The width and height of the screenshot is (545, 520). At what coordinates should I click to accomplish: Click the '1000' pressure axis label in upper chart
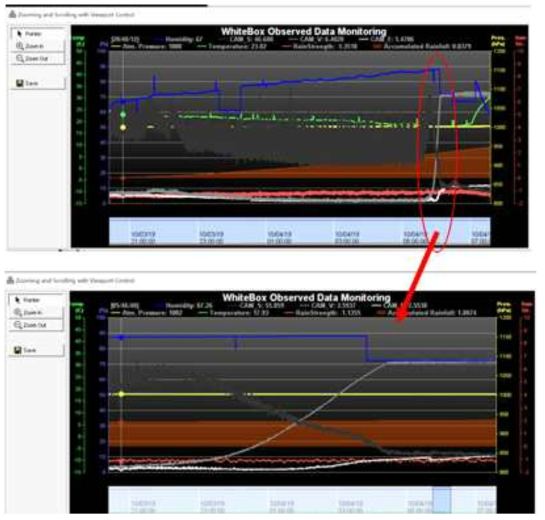point(499,128)
